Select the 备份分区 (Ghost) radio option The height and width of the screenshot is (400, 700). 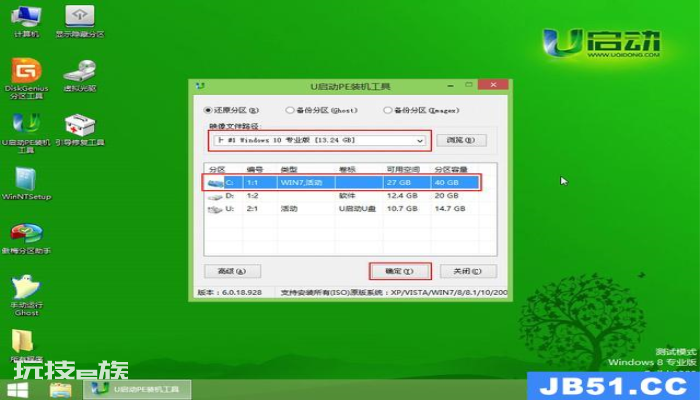point(321,110)
